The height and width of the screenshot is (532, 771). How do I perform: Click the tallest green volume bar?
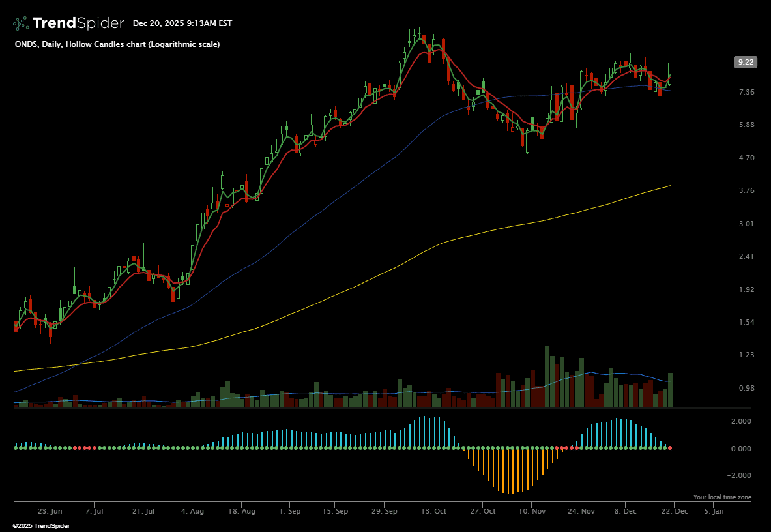click(547, 378)
